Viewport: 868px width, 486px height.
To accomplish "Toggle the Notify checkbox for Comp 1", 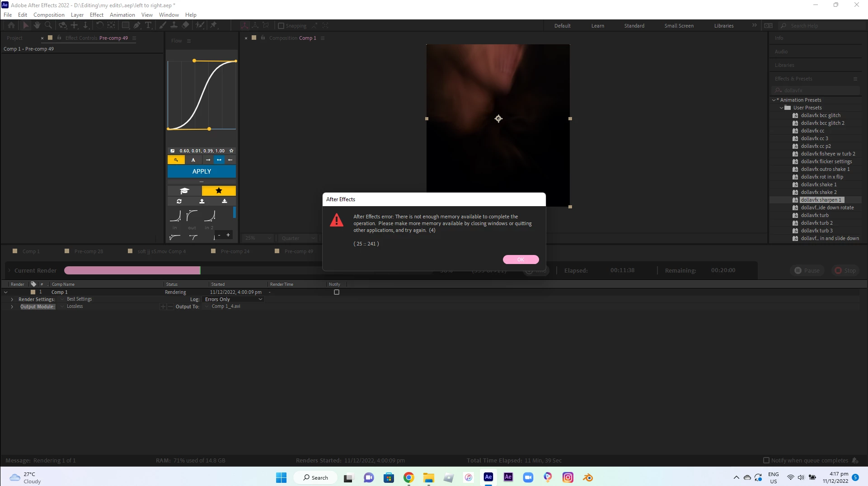I will 337,292.
